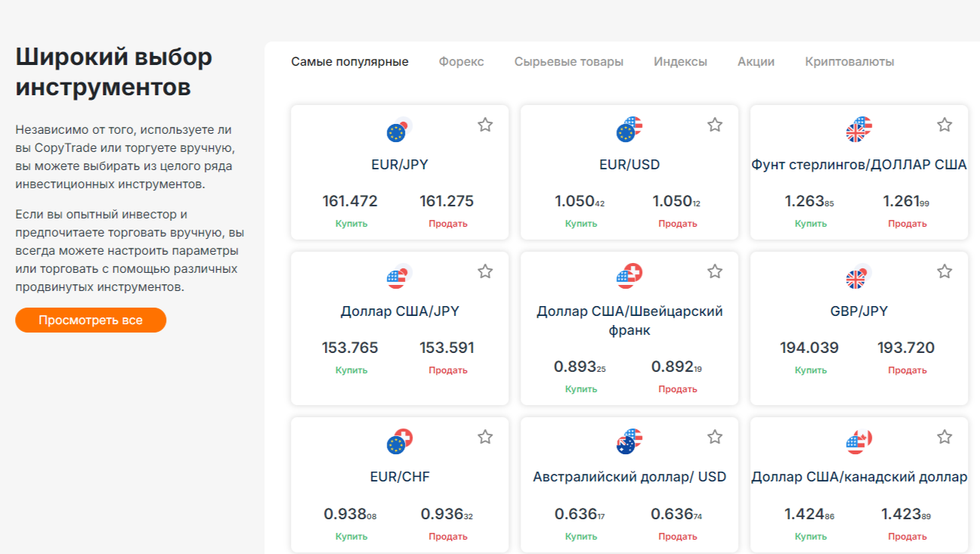Viewport: 980px width, 554px height.
Task: Click the Доллар США/JPY title
Action: [400, 311]
